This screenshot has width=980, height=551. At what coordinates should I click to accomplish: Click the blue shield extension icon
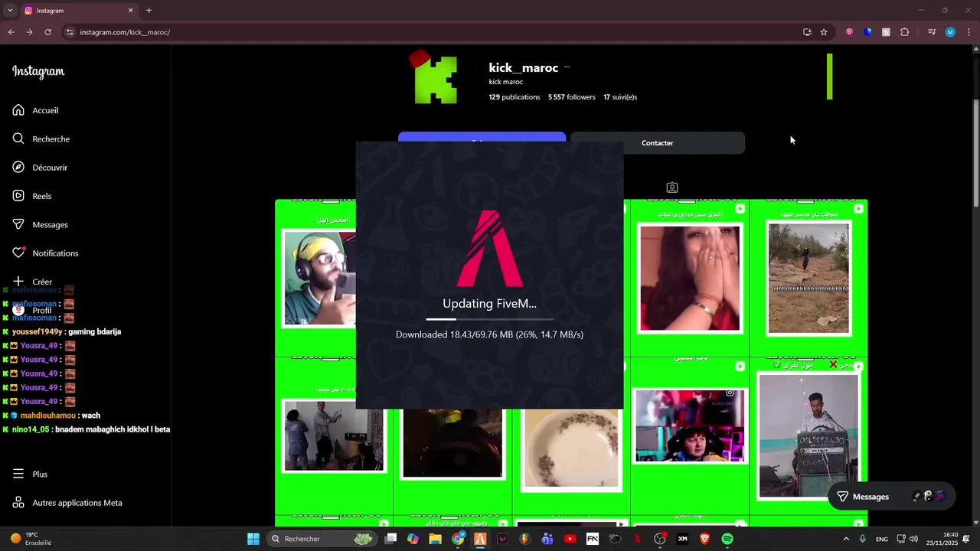(x=867, y=32)
